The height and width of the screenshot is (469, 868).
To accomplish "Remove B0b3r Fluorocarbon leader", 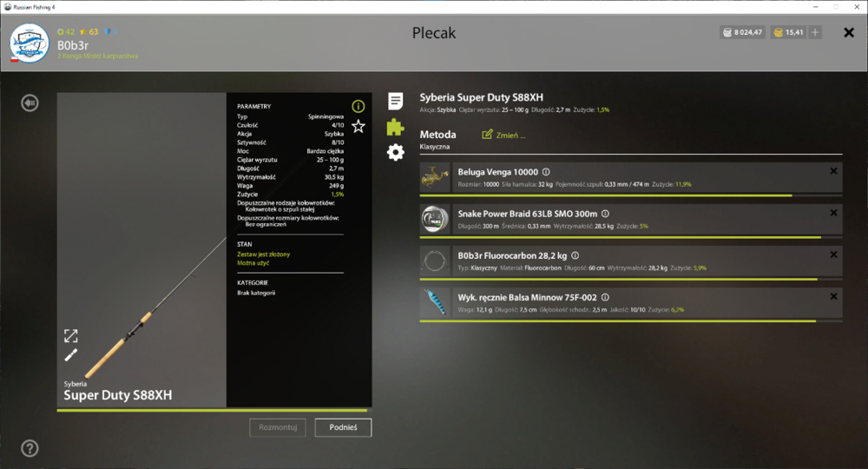I will [833, 254].
